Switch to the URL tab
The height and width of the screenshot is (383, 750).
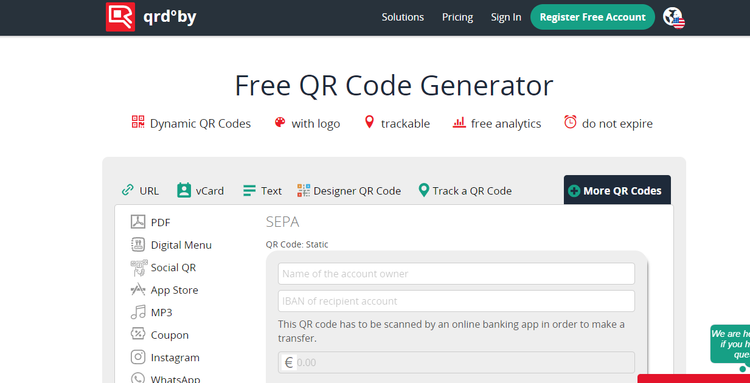point(140,191)
